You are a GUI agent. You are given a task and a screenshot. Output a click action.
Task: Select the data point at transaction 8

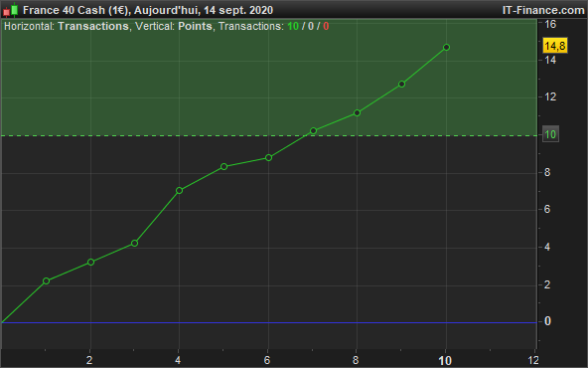click(357, 112)
